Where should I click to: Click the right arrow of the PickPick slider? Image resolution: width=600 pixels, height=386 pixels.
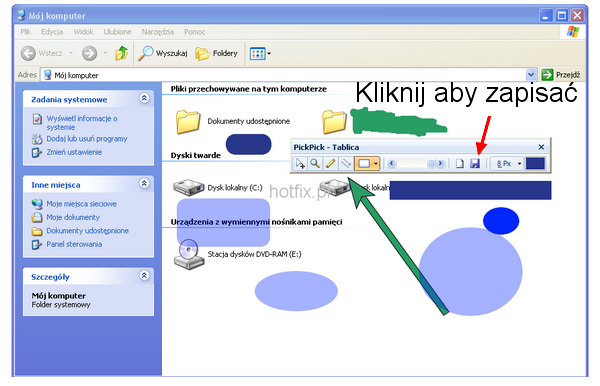point(440,164)
